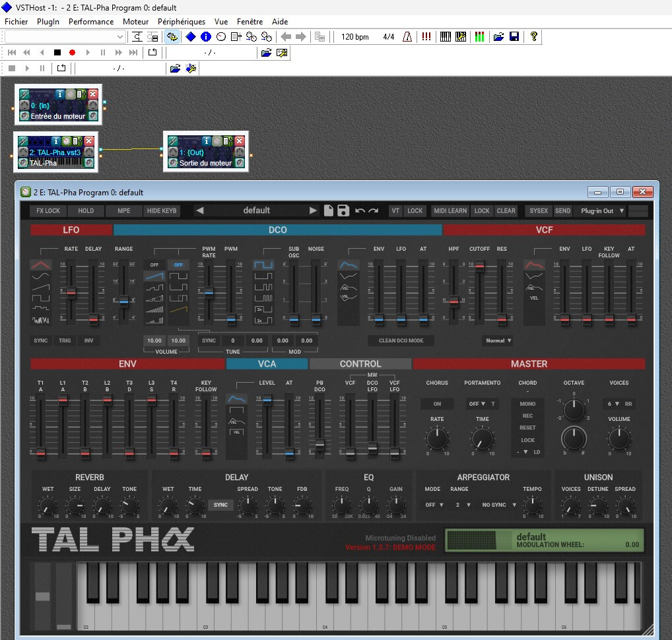Open keyboard bar configuration (wrench over keys)
The image size is (672, 640).
[x=461, y=37]
